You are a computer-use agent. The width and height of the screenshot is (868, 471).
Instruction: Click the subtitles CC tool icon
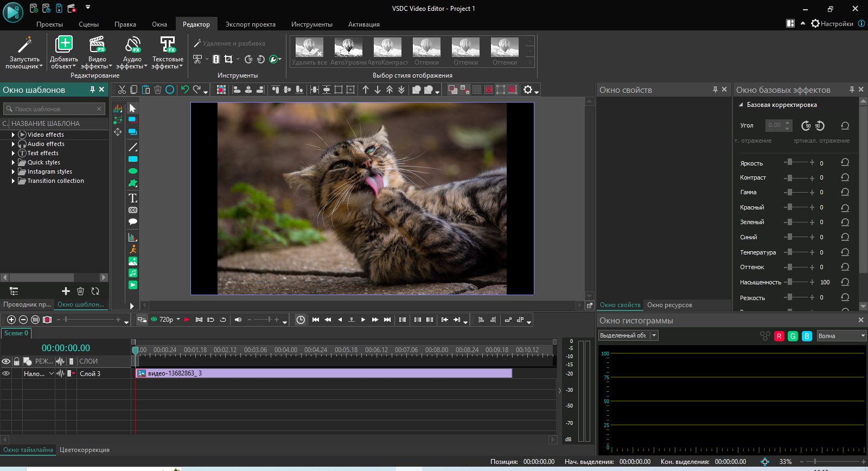tap(133, 210)
